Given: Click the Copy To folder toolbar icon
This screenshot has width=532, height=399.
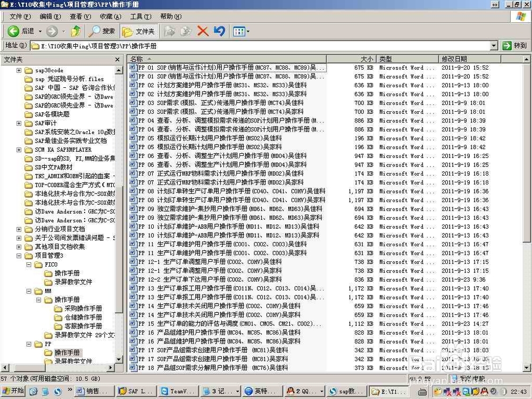Looking at the screenshot, I should (x=186, y=31).
